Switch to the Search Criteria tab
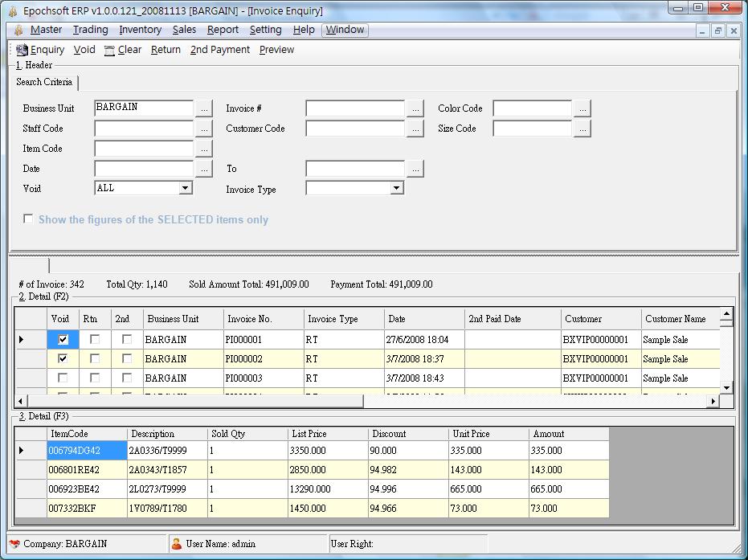This screenshot has width=748, height=560. [44, 82]
